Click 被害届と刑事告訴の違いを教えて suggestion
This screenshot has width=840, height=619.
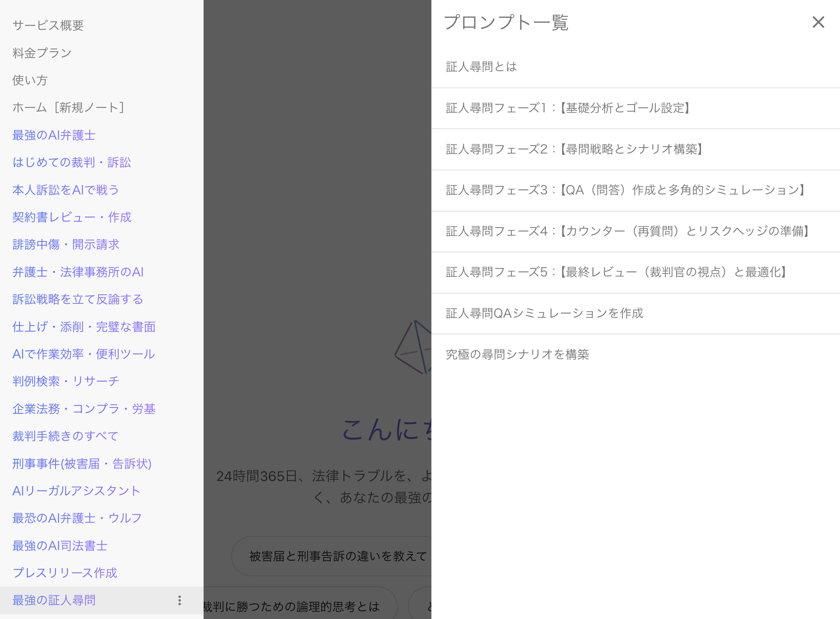[x=337, y=556]
